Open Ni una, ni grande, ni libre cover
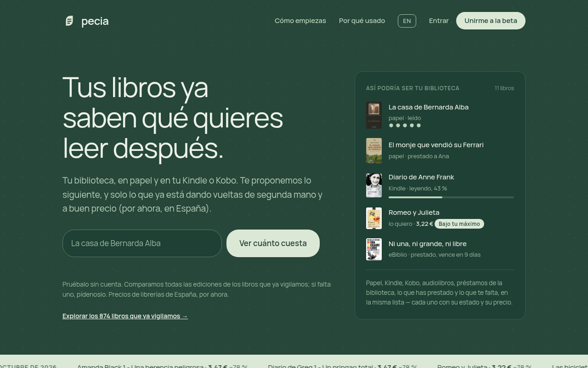 pos(374,249)
